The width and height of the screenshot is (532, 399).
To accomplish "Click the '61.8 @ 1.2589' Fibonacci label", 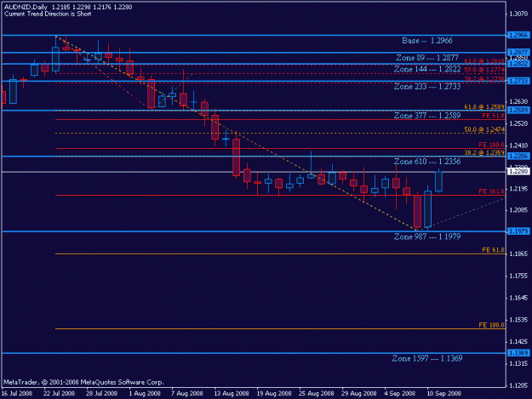I will 484,107.
